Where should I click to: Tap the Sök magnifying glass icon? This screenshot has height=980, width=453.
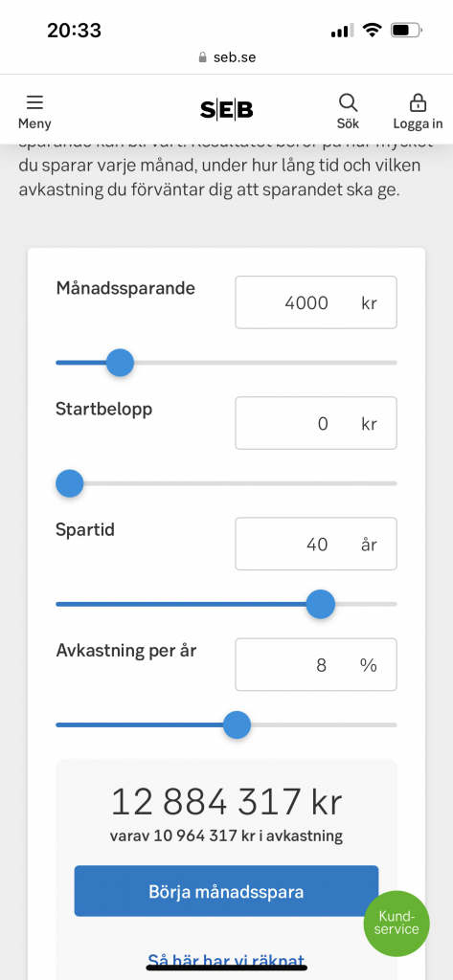pyautogui.click(x=348, y=102)
